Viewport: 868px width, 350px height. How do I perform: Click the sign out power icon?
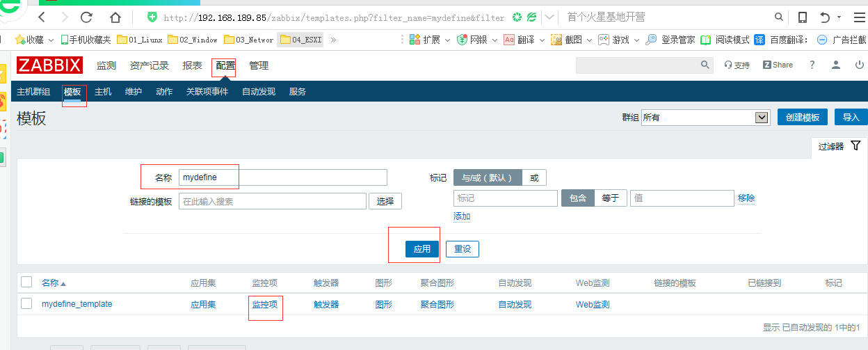860,65
